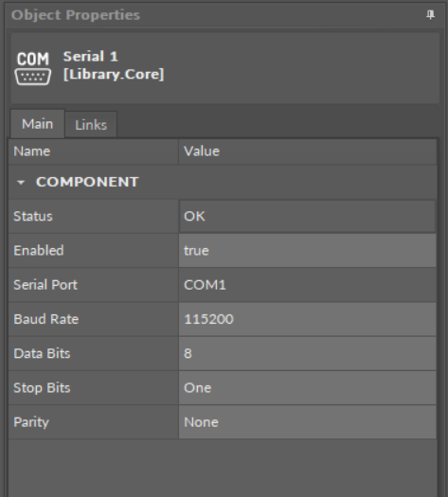448x497 pixels.
Task: Open the Parity None dropdown
Action: tap(307, 422)
